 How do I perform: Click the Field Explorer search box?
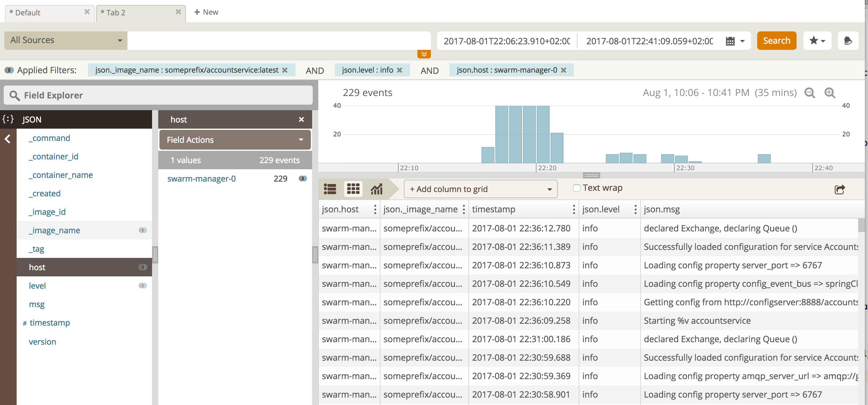tap(158, 95)
